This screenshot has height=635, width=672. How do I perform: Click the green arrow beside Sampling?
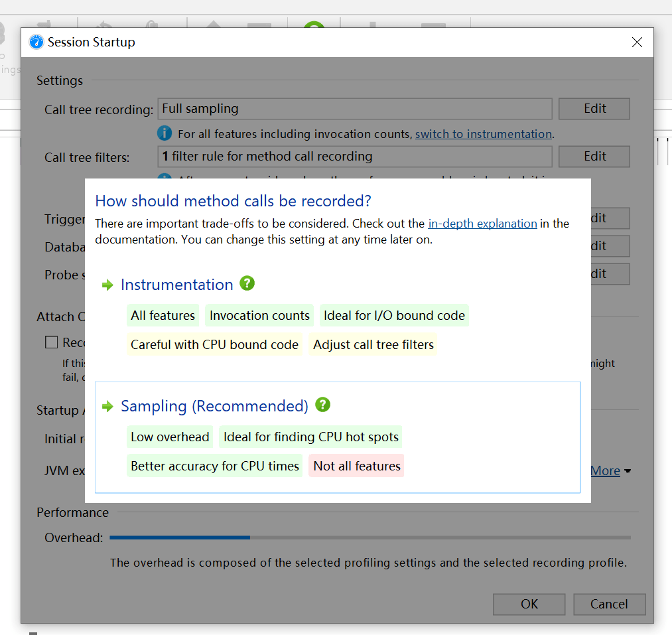(x=107, y=406)
